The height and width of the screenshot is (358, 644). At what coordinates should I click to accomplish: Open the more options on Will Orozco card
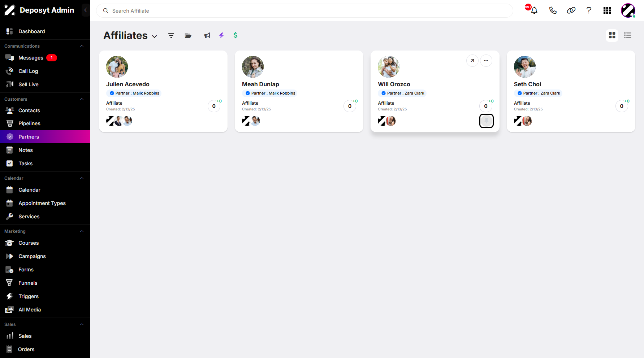486,61
